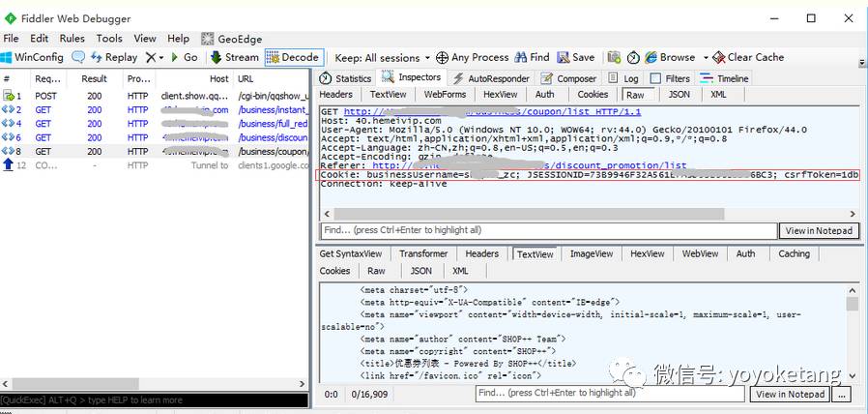Focus the response Find search field
Viewport: 868px width, 414px height.
(x=611, y=393)
